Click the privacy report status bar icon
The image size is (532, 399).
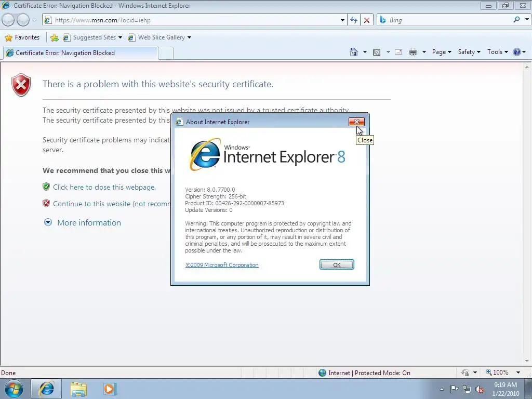pos(465,373)
